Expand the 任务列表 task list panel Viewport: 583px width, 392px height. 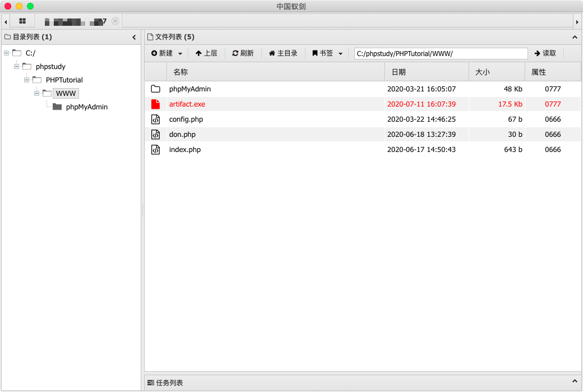tap(575, 382)
